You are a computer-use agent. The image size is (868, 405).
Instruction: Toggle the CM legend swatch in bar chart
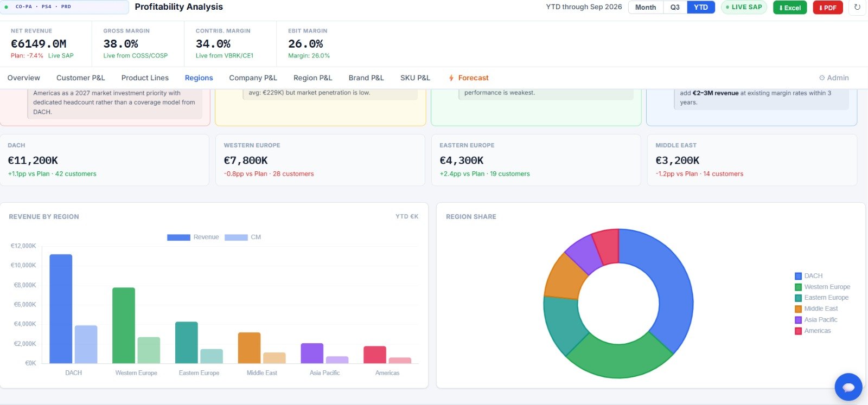(x=236, y=237)
